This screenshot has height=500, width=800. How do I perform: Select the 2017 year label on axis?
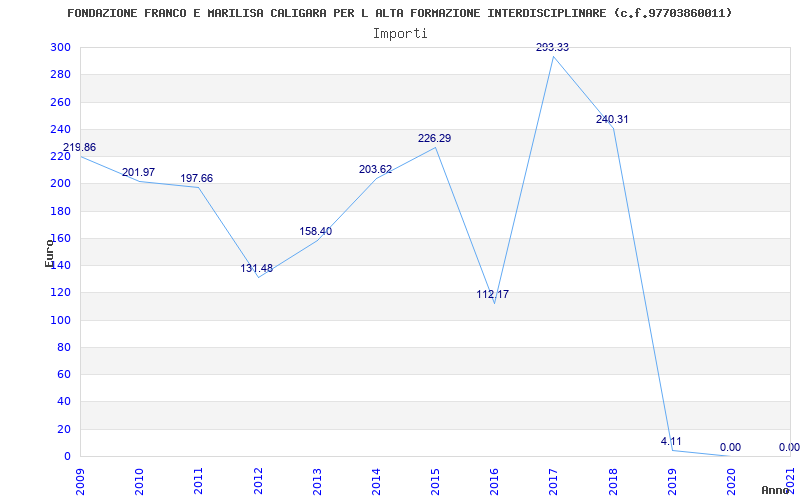554,481
